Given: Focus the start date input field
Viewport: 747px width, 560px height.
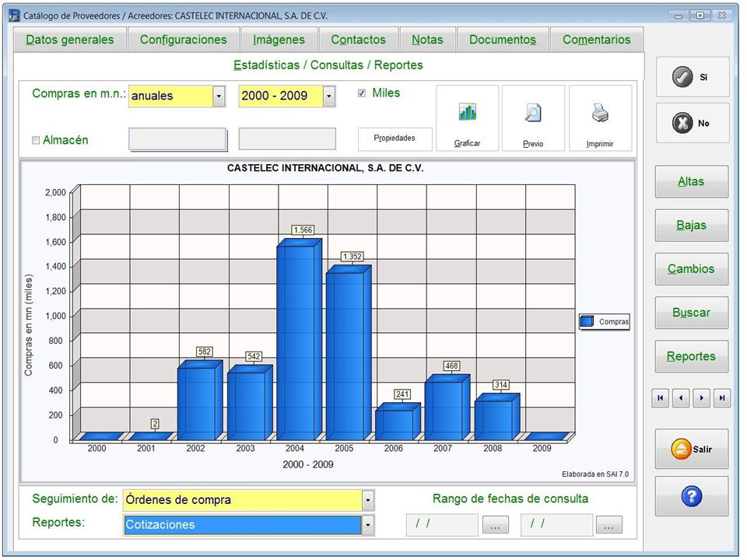Looking at the screenshot, I should point(442,525).
